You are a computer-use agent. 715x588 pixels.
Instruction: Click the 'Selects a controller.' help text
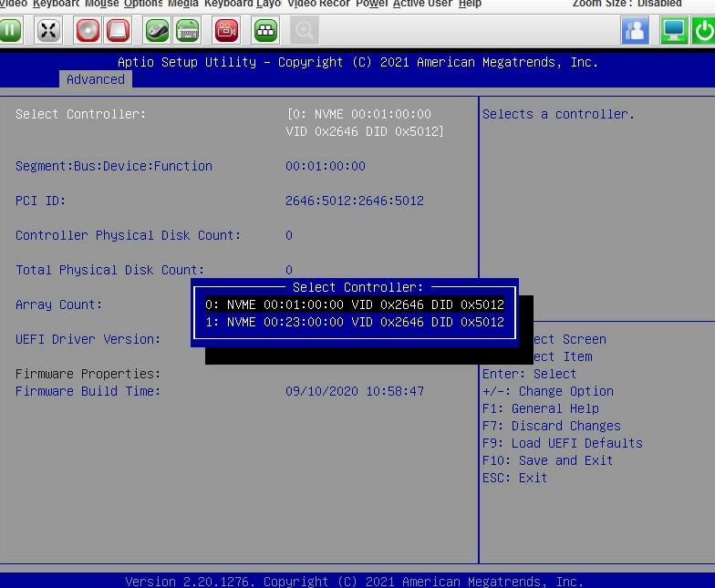[558, 114]
